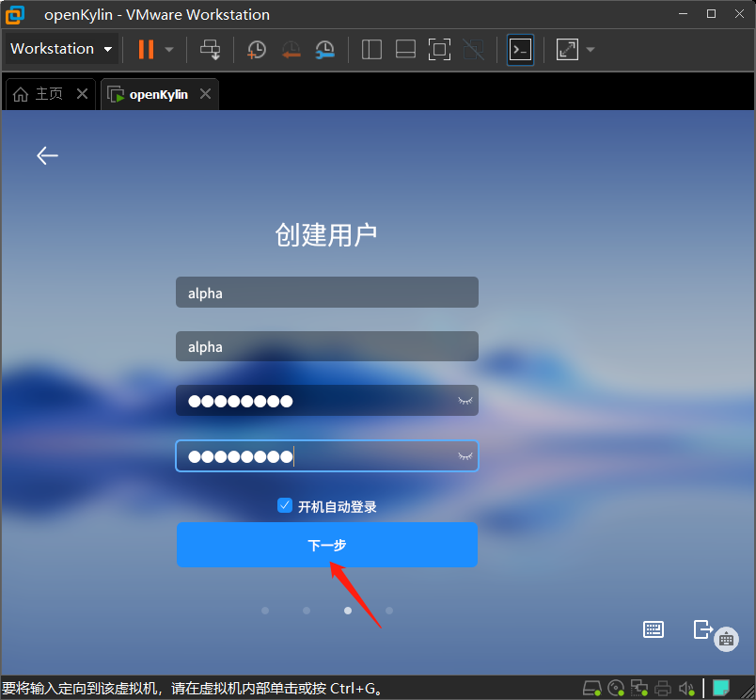
Task: Switch to the 主页 home tab
Action: [39, 93]
